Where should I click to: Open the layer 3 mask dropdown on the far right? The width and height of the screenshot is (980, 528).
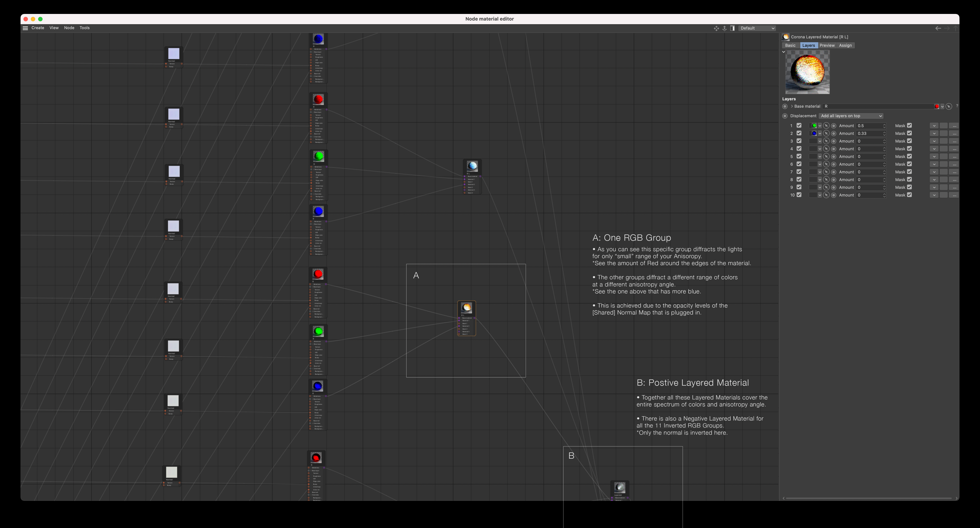pyautogui.click(x=934, y=141)
